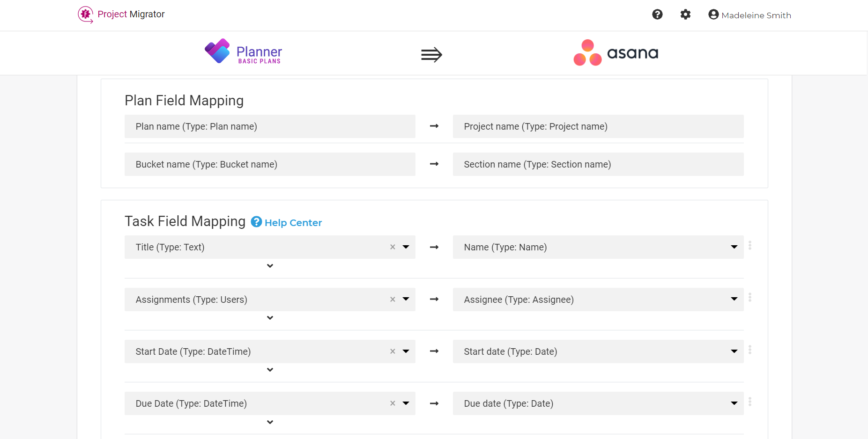868x439 pixels.
Task: Expand the chevron below Start Date field
Action: click(270, 370)
